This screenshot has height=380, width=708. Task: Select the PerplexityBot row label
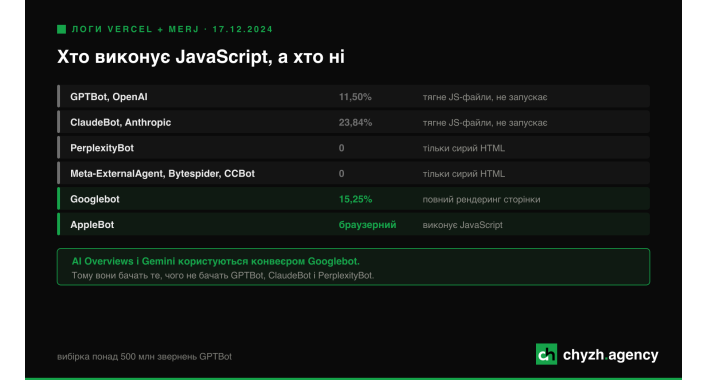(102, 148)
